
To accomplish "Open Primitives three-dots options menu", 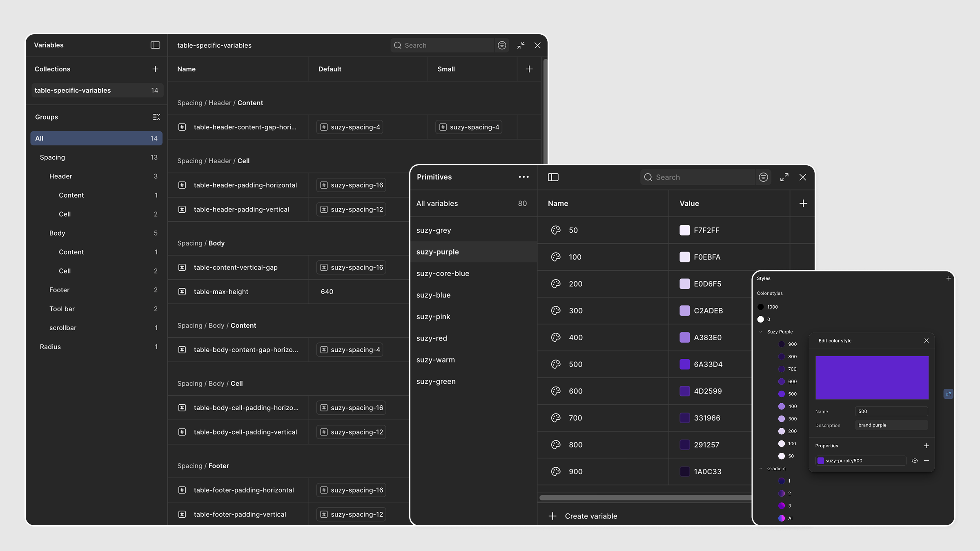I will [x=523, y=177].
